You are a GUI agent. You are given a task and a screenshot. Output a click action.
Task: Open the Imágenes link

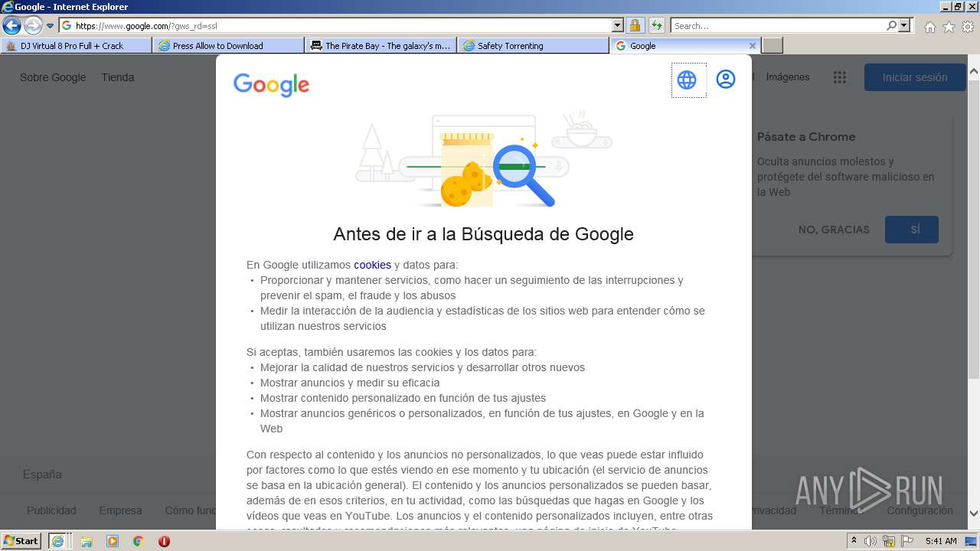click(x=788, y=77)
